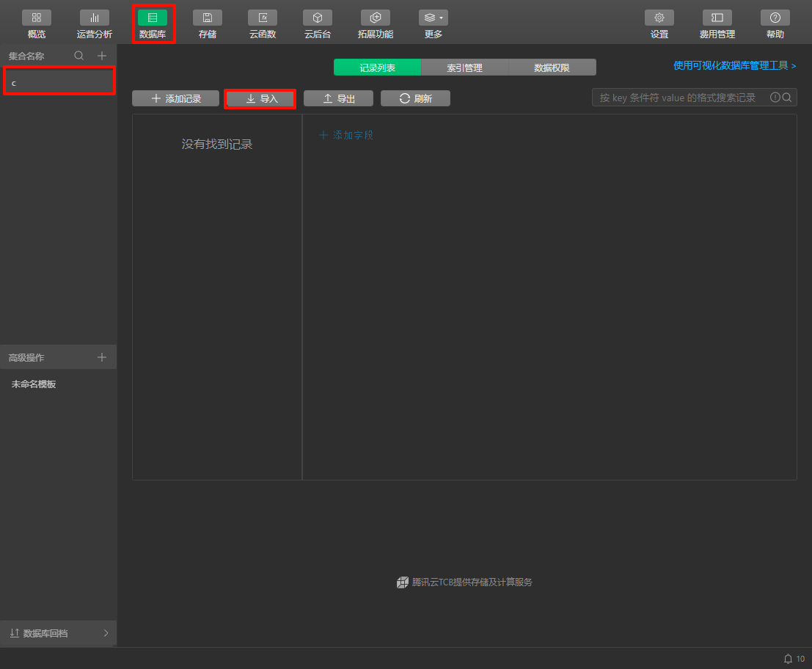The width and height of the screenshot is (812, 669).
Task: Click the 导出 export button
Action: (339, 98)
